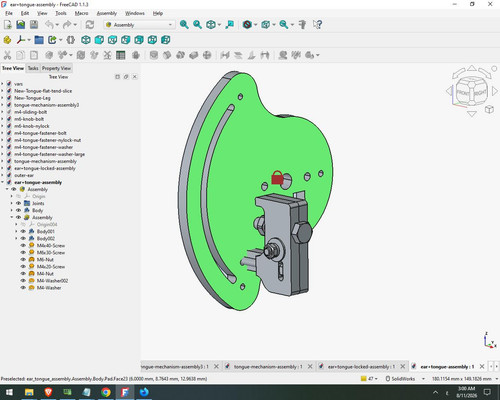The image size is (500, 400).
Task: Open the bill of materials table icon
Action: 121,55
